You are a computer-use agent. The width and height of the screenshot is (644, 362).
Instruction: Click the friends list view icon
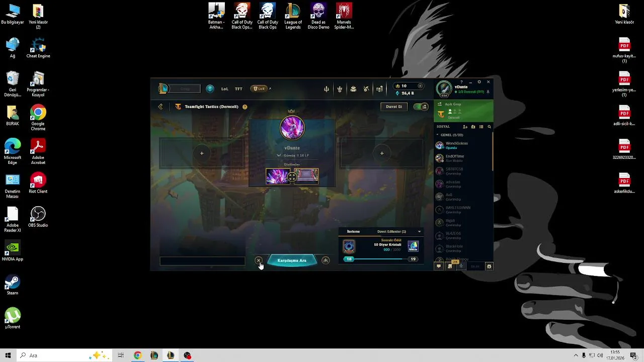[481, 127]
